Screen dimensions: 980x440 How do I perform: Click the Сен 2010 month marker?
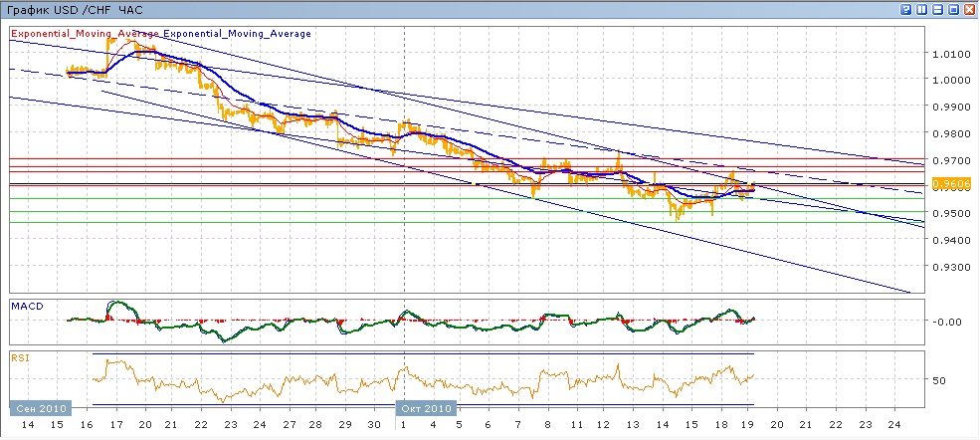pyautogui.click(x=38, y=408)
